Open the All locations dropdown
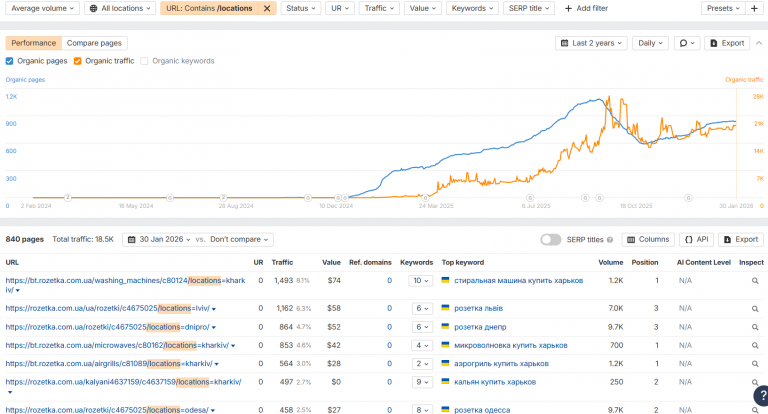This screenshot has height=414, width=768. click(x=120, y=8)
